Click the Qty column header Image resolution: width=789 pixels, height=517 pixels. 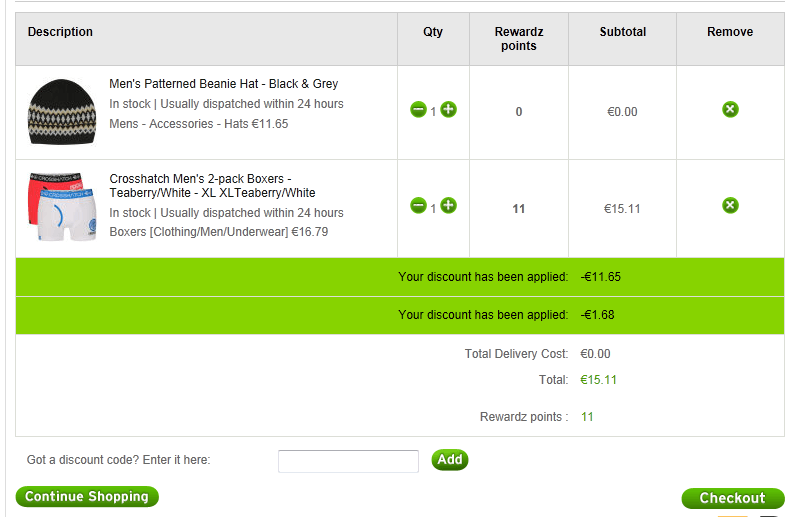point(433,32)
